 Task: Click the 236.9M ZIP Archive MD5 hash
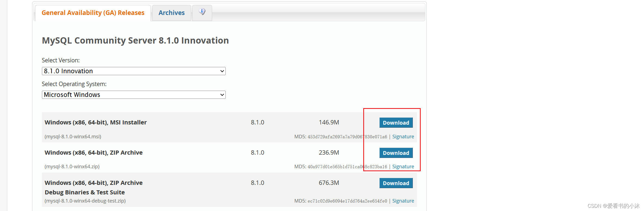[x=347, y=167]
